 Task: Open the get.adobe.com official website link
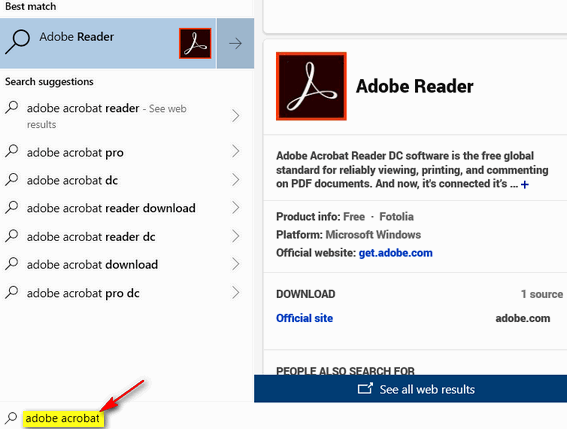tap(396, 253)
